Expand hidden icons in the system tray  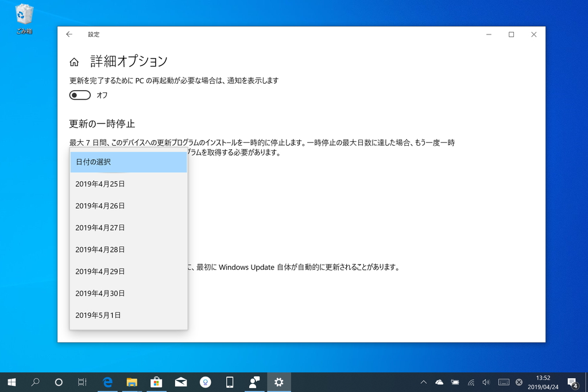(x=424, y=382)
